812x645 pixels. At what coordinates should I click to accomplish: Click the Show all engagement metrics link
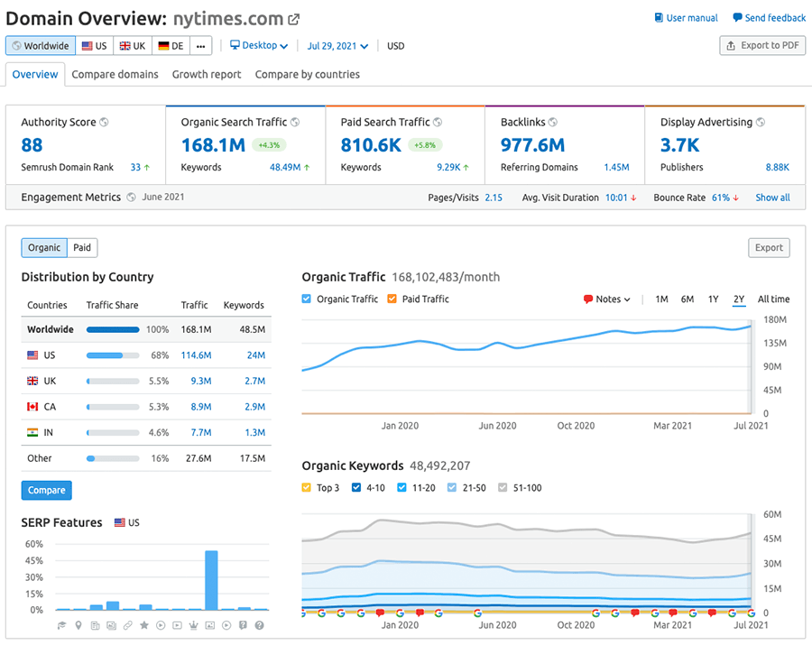(x=772, y=198)
